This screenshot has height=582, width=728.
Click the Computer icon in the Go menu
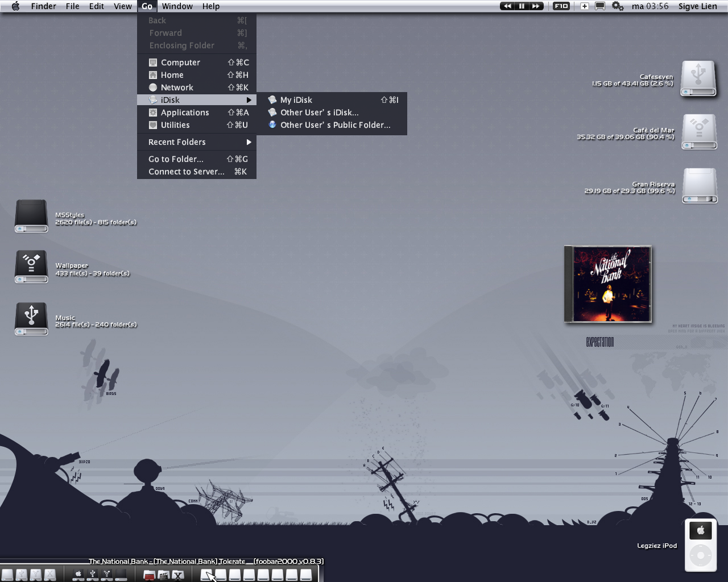[x=153, y=63]
